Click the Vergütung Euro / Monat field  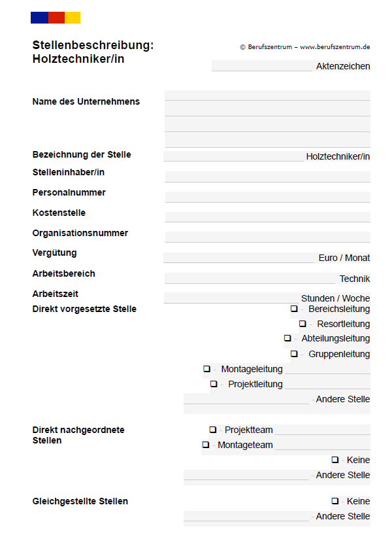(x=238, y=258)
